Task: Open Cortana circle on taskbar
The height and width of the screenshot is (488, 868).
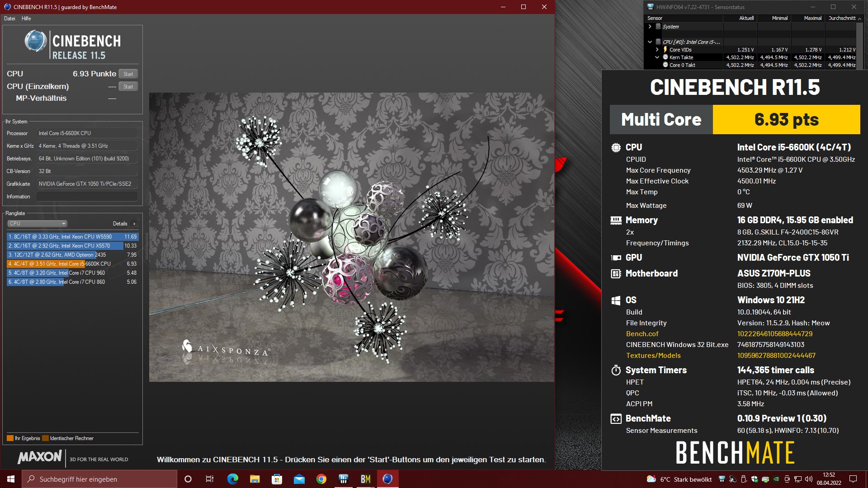Action: click(188, 479)
